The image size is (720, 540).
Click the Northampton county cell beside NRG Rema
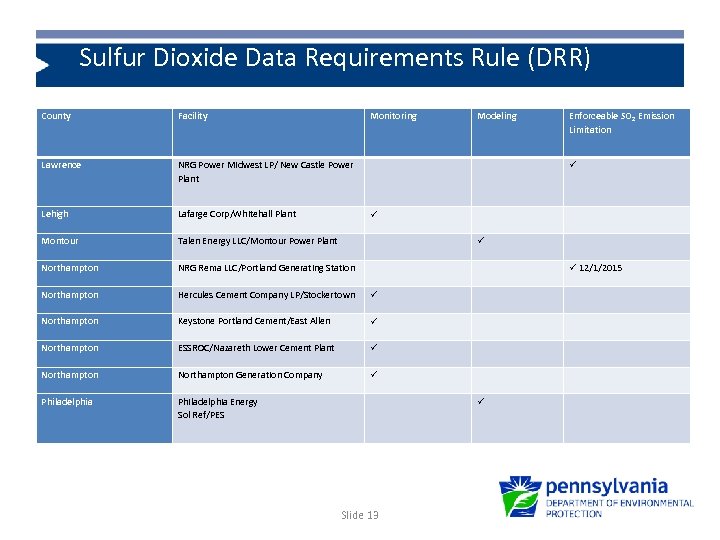[x=104, y=273]
